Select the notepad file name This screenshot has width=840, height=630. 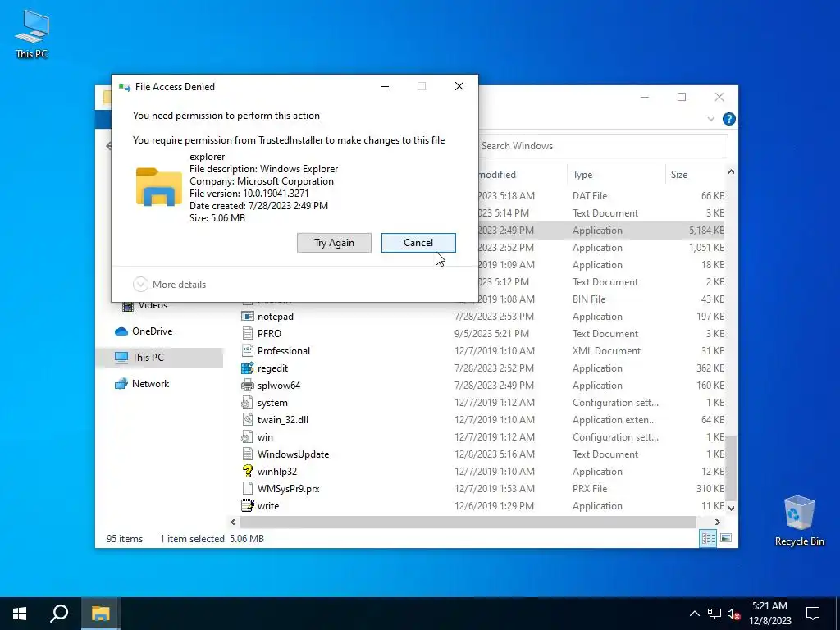pyautogui.click(x=276, y=317)
